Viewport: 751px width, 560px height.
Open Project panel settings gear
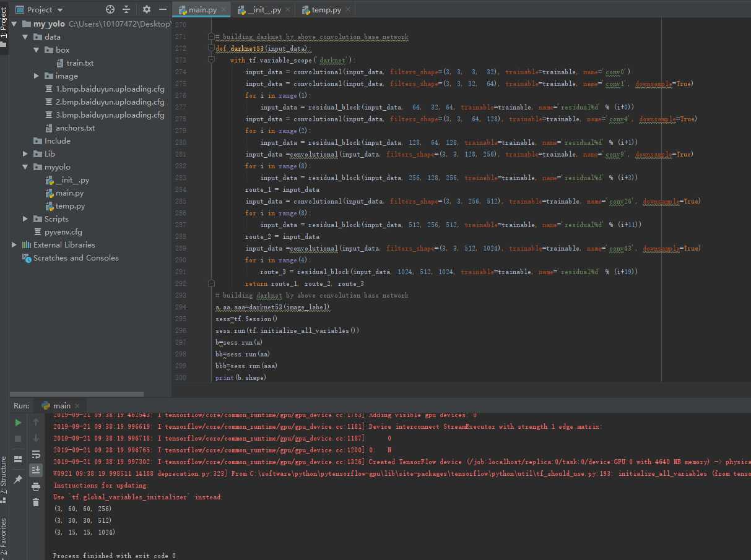(147, 9)
